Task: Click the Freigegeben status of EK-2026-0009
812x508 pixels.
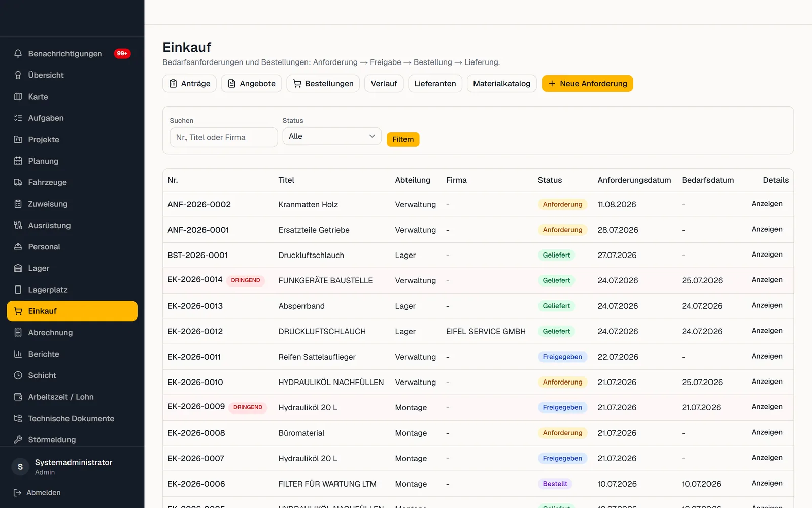Action: [x=562, y=407]
